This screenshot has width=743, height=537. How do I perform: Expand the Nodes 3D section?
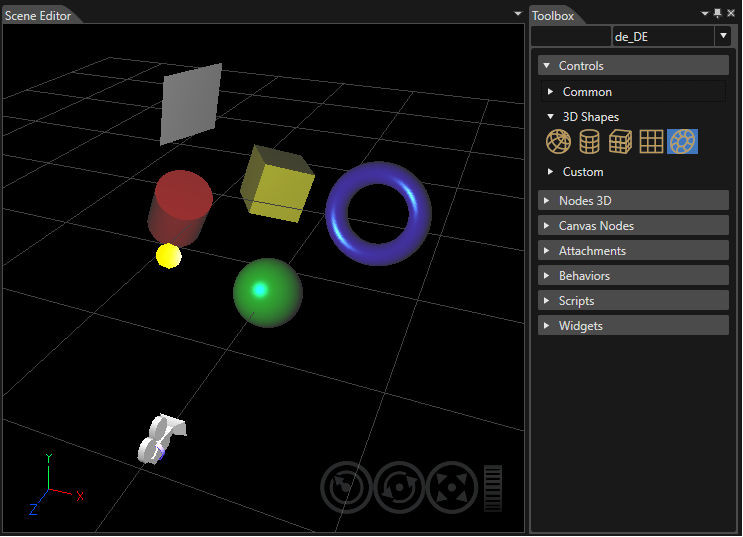tap(634, 200)
